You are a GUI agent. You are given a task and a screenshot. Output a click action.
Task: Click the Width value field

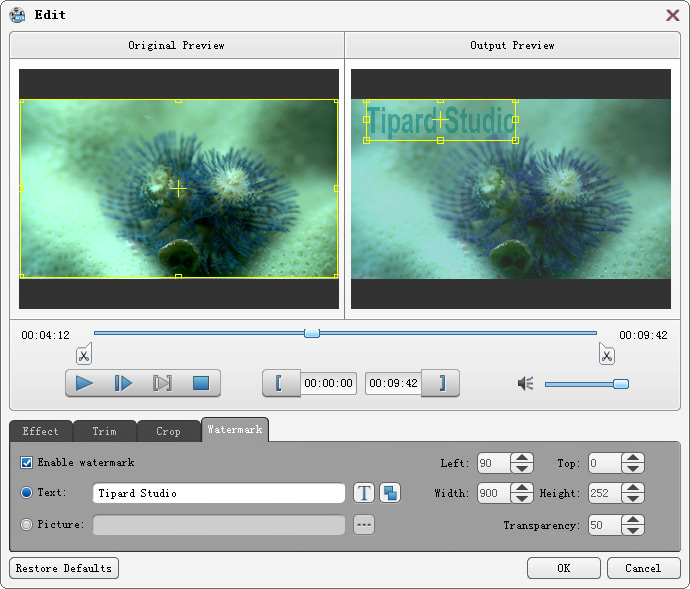494,493
